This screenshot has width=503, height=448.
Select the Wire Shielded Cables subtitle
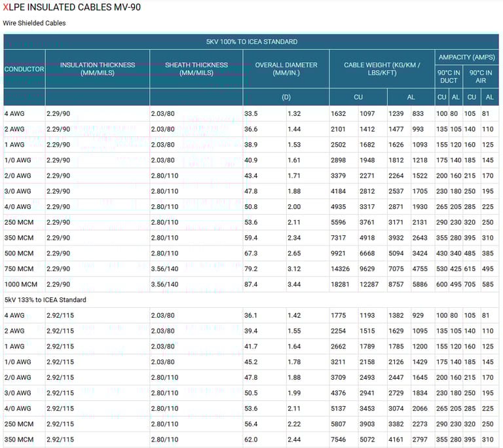click(x=34, y=23)
